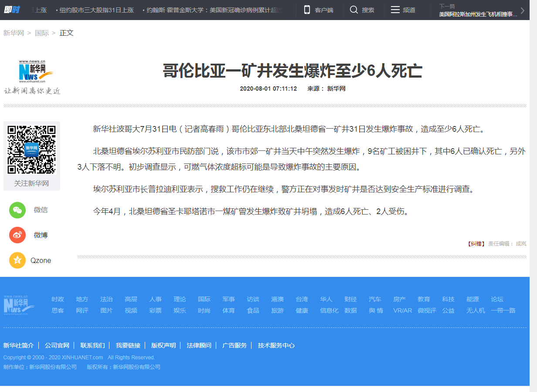Image resolution: width=537 pixels, height=392 pixels.
Task: Click the search magnifier (搜索) icon
Action: coord(354,9)
